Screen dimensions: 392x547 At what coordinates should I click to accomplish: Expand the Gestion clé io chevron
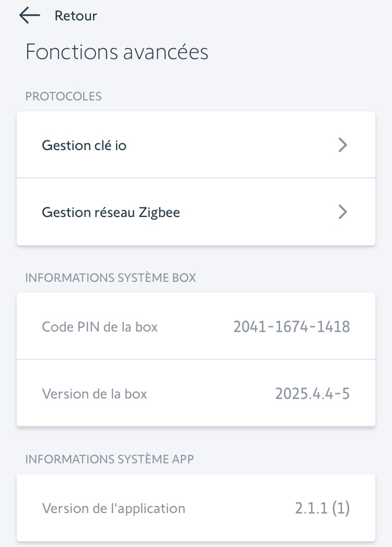coord(342,145)
